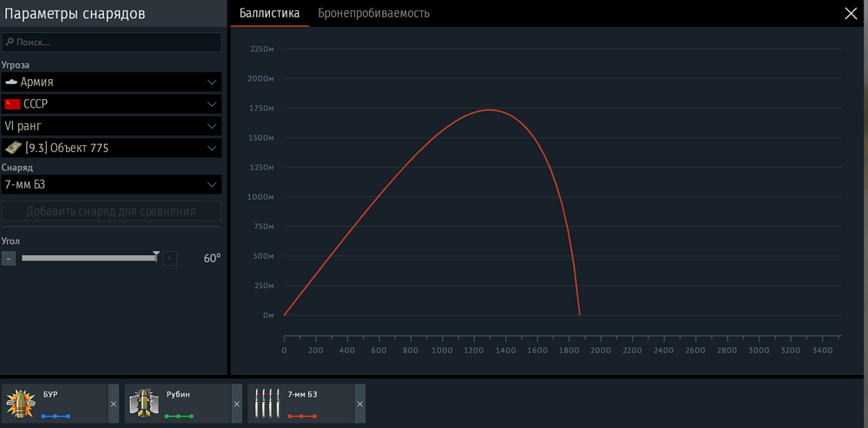The image size is (868, 428).
Task: Click the 7-мм БЗ bullets icon
Action: [x=266, y=404]
